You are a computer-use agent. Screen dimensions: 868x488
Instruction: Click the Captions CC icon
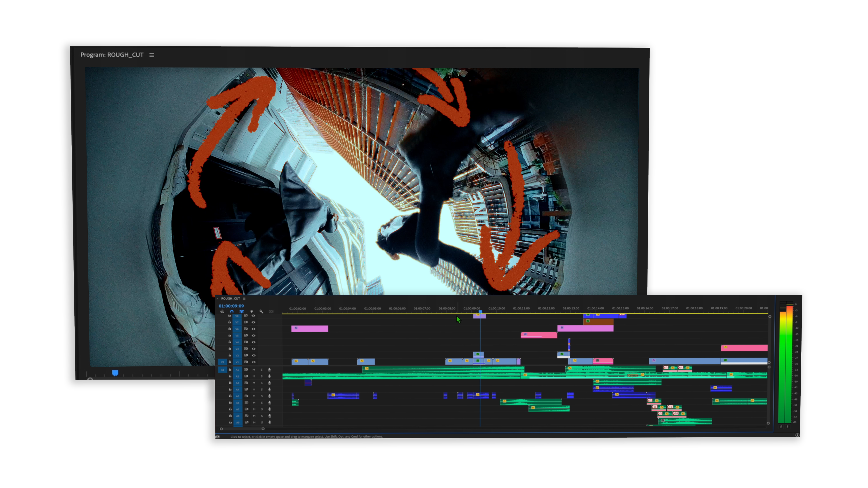point(271,312)
